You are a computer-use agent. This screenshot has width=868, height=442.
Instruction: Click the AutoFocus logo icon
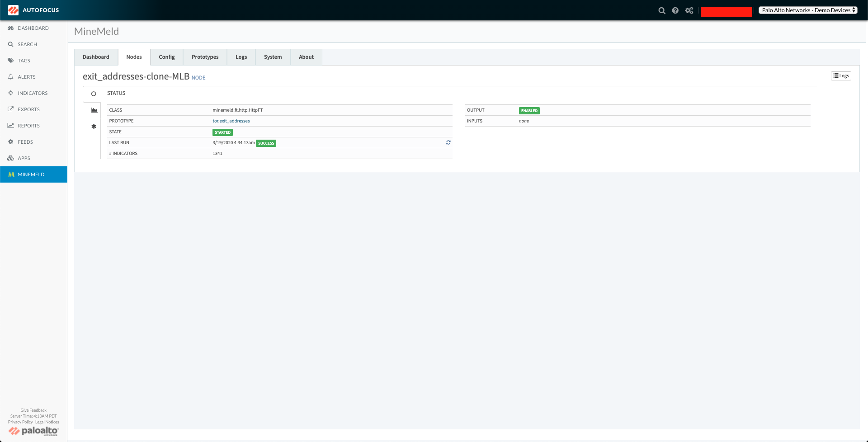[13, 10]
